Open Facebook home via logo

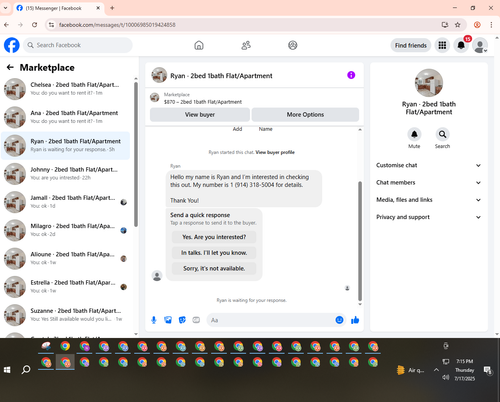[x=12, y=45]
